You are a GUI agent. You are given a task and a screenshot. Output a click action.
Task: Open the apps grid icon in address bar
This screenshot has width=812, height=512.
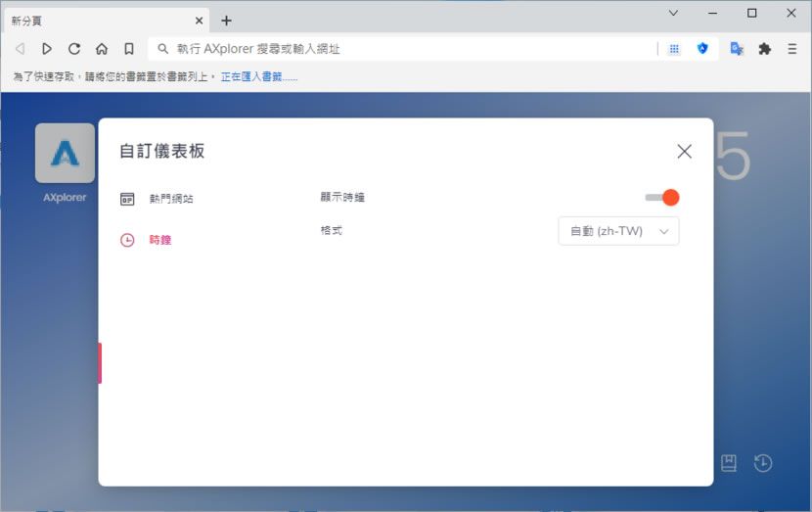[x=674, y=49]
